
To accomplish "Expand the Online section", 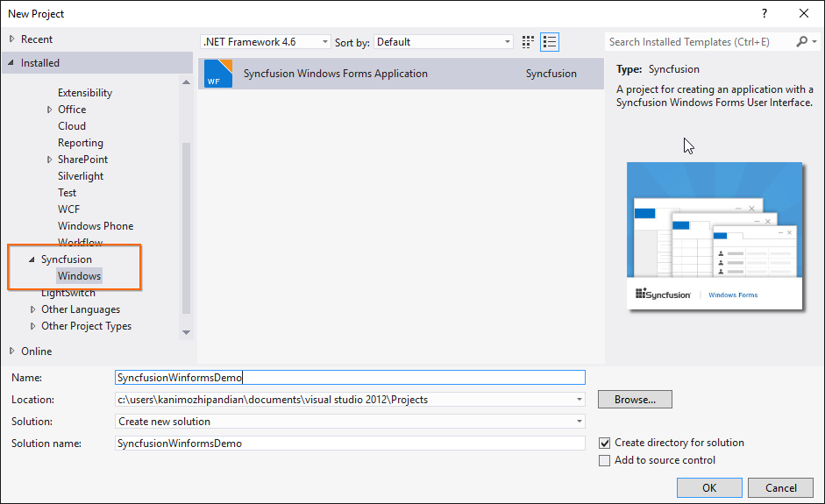I will point(11,351).
